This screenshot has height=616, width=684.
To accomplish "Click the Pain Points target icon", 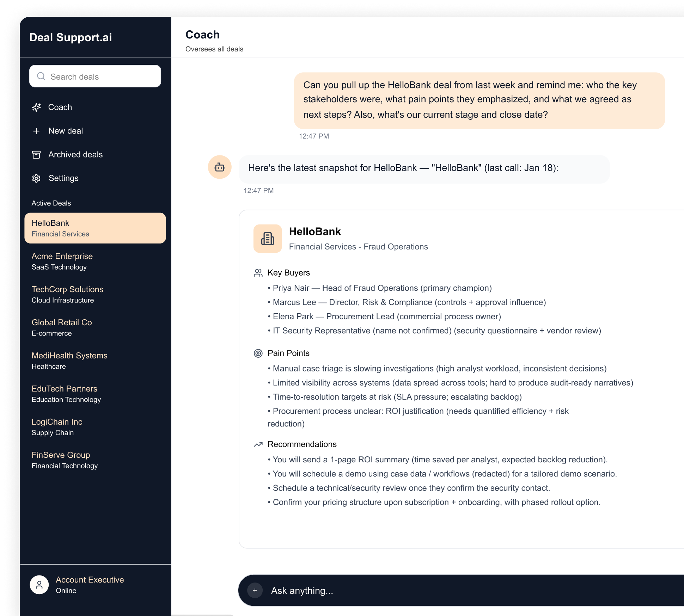I will tap(258, 353).
